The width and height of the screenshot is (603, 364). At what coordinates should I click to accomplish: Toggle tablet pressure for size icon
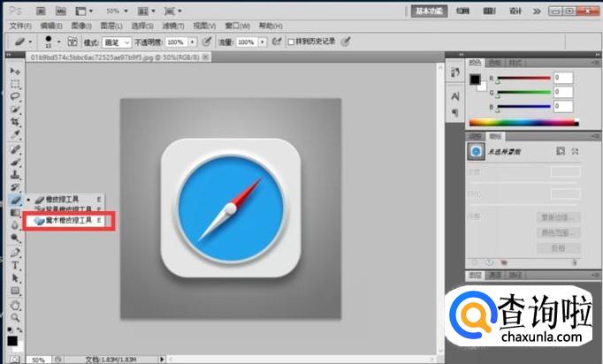click(x=346, y=42)
